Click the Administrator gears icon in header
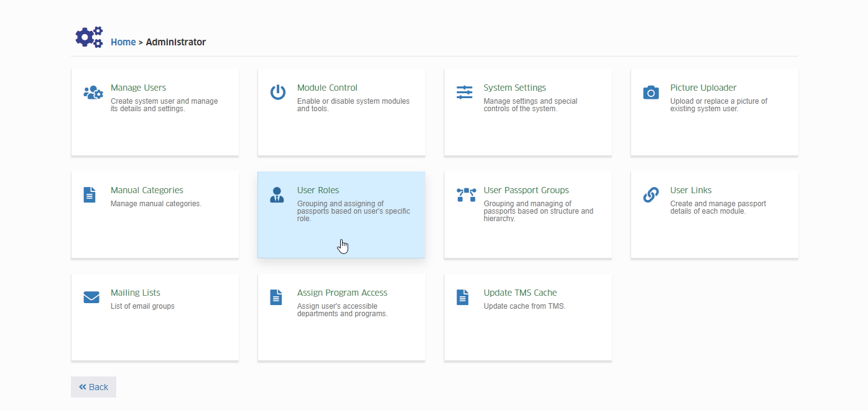This screenshot has height=410, width=868. coord(89,37)
